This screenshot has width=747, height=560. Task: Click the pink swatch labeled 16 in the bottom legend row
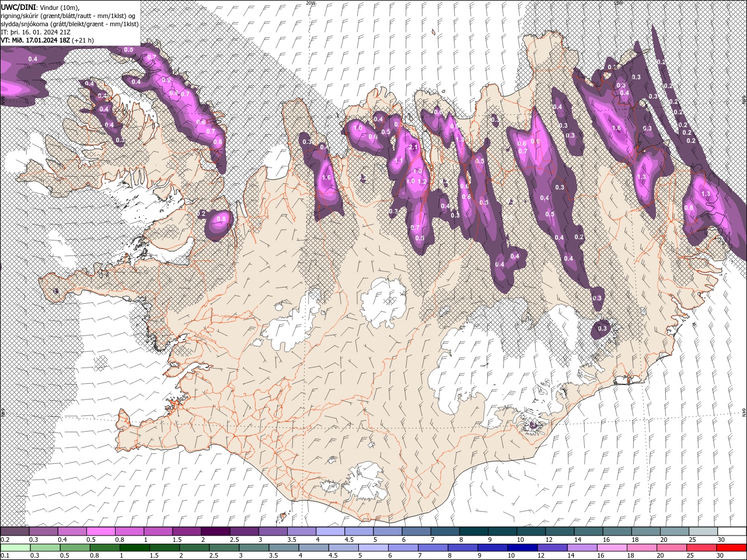pyautogui.click(x=612, y=547)
